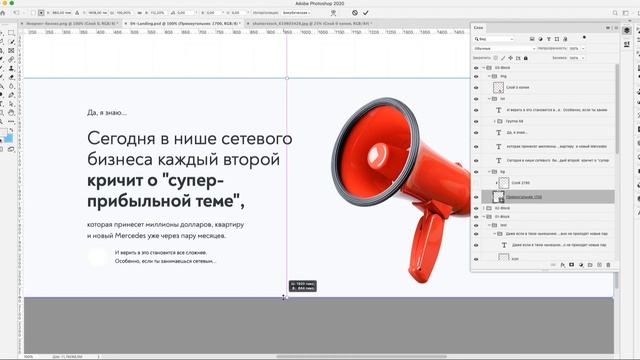640x360 pixels.
Task: Toggle lock all padlock icon
Action: (x=526, y=58)
